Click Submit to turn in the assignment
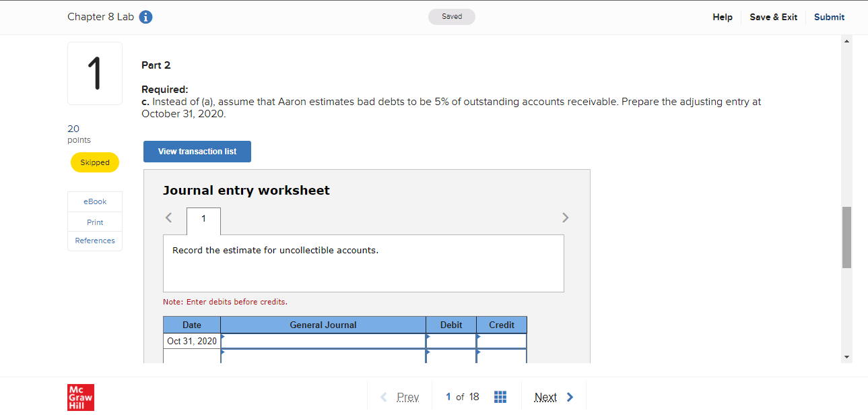Image resolution: width=868 pixels, height=415 pixels. (829, 17)
